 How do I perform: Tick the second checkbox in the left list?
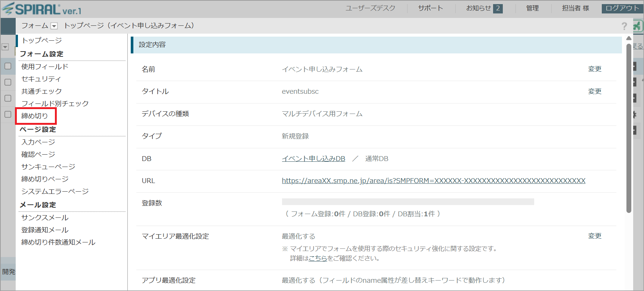tap(8, 82)
